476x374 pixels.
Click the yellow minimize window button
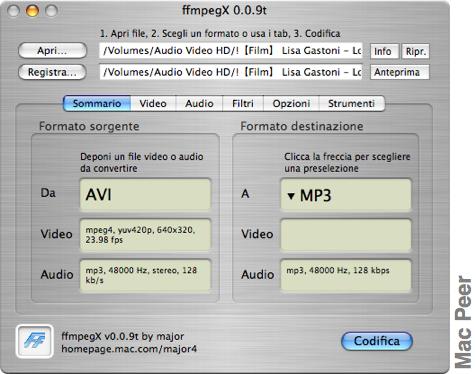(x=32, y=11)
